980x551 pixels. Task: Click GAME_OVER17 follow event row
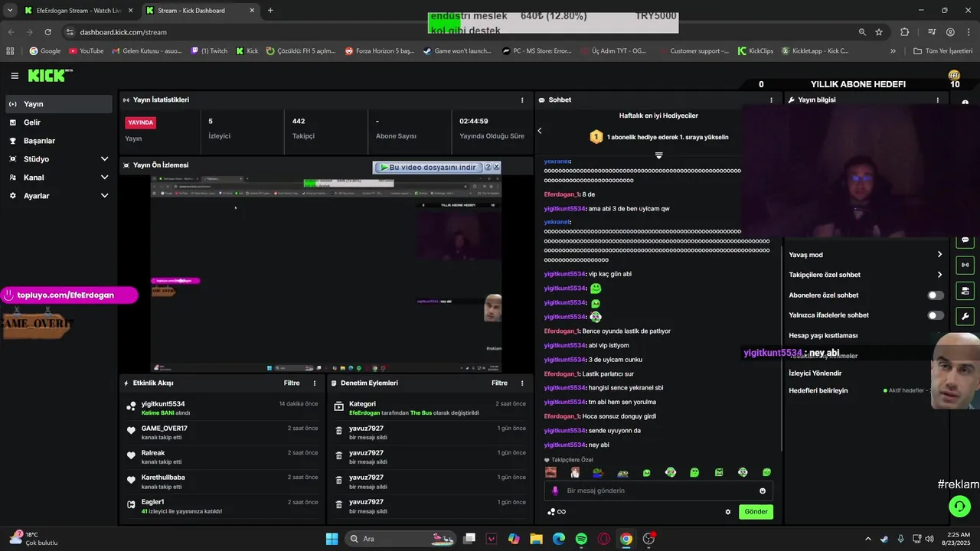click(x=222, y=432)
